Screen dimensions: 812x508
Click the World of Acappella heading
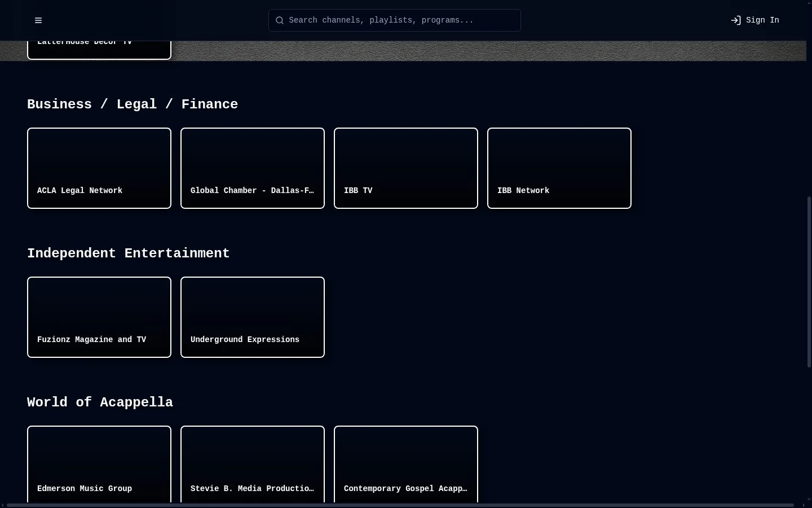click(100, 402)
